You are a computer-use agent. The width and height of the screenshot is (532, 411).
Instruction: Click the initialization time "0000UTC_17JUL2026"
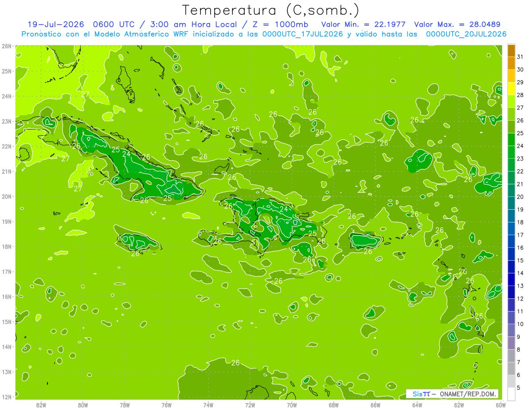[303, 34]
